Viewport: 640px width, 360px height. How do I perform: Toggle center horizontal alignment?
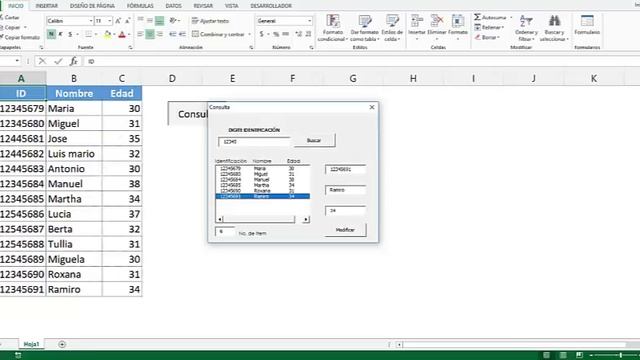pos(150,34)
